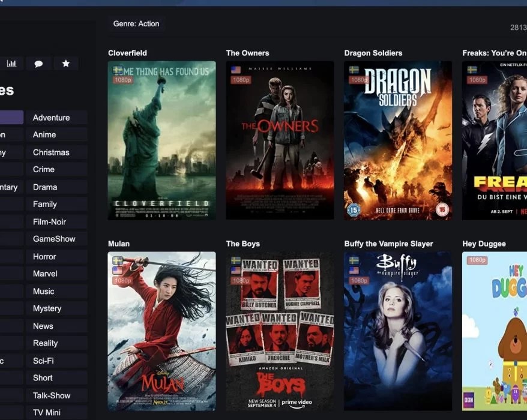Viewport: 527px width, 420px height.
Task: Select the Short genre
Action: [x=56, y=377]
